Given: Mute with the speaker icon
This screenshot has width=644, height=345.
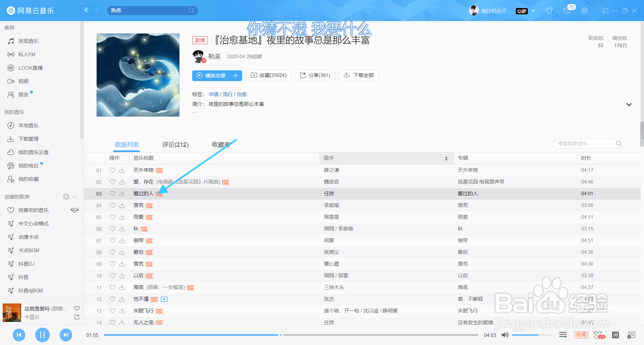Looking at the screenshot, I should tap(505, 335).
